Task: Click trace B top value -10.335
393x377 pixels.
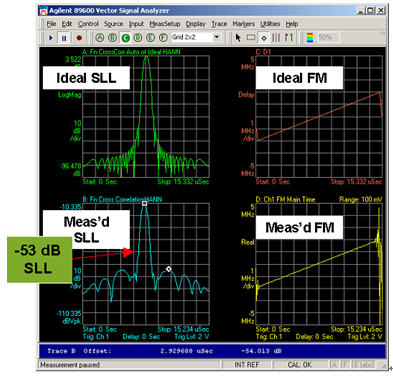Action: [x=70, y=207]
